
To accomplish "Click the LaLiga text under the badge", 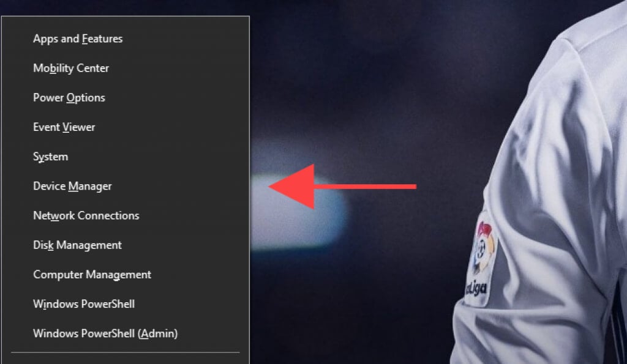I will [x=476, y=288].
